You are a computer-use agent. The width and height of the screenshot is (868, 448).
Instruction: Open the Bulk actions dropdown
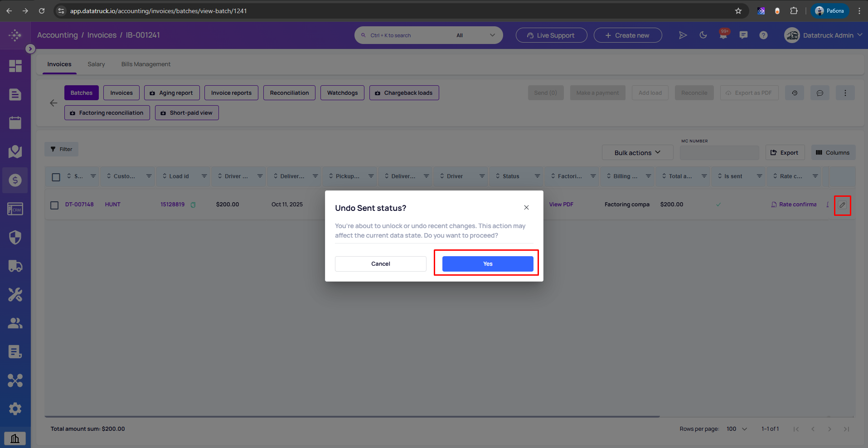tap(637, 153)
